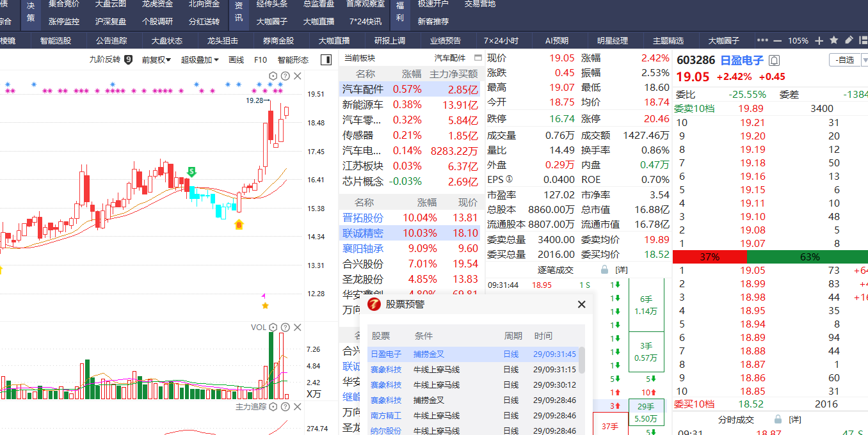Open stock 襄阳轴承 in list

[x=363, y=248]
